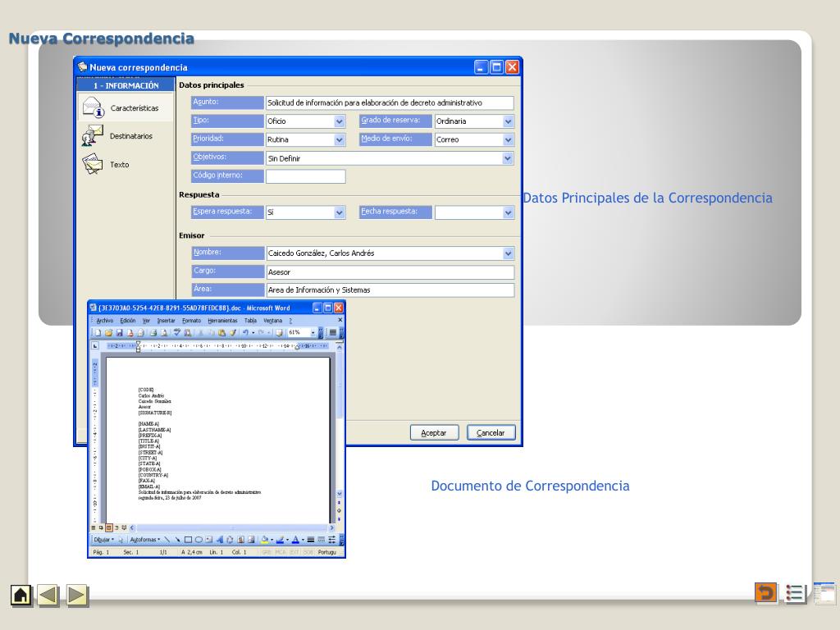840x630 pixels.
Task: Open the Autoformas shapes button
Action: pos(144,540)
